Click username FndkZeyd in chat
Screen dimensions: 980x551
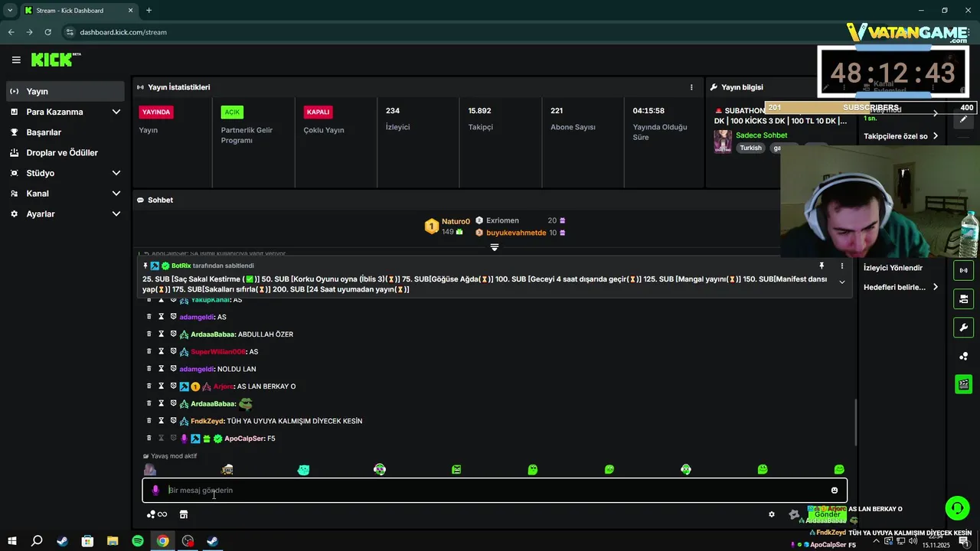tap(207, 421)
